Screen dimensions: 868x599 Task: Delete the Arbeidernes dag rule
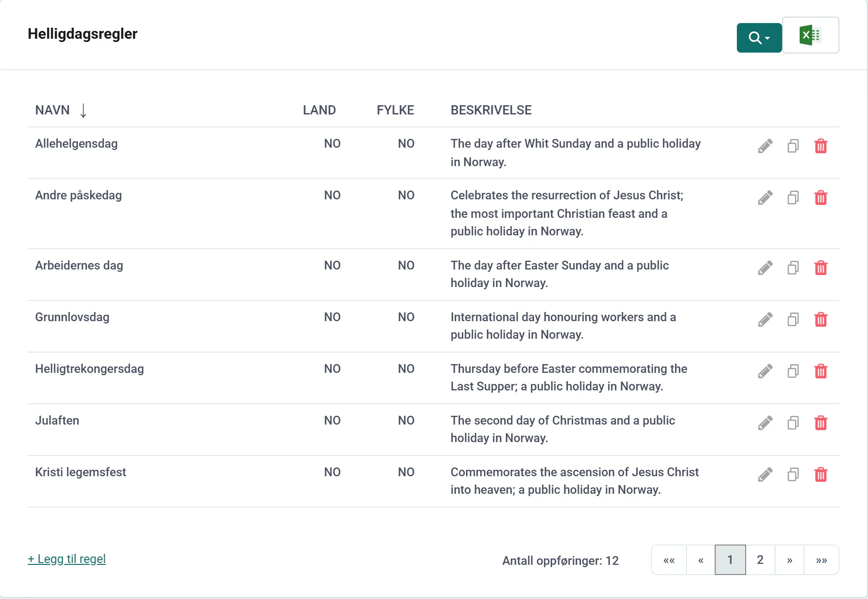tap(821, 268)
